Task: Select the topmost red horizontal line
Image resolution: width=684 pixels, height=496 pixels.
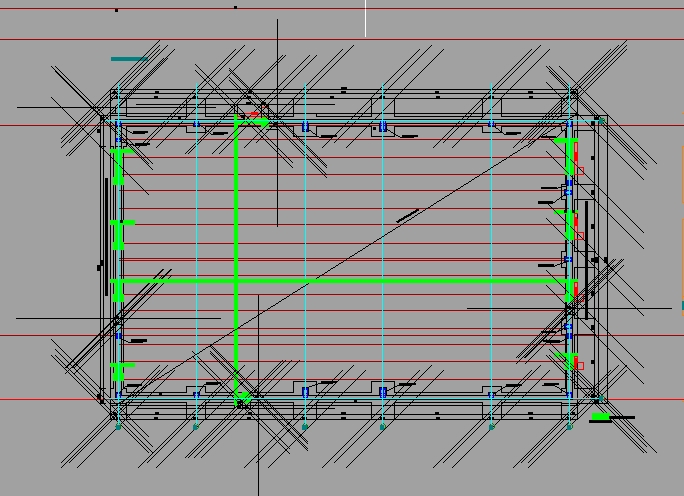Action: click(342, 9)
